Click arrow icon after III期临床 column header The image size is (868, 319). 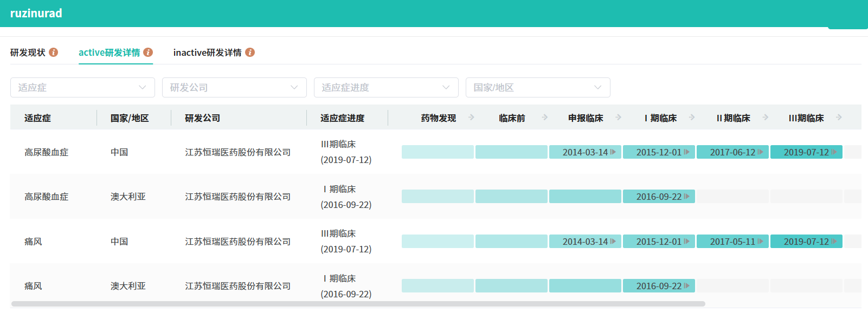(x=839, y=118)
